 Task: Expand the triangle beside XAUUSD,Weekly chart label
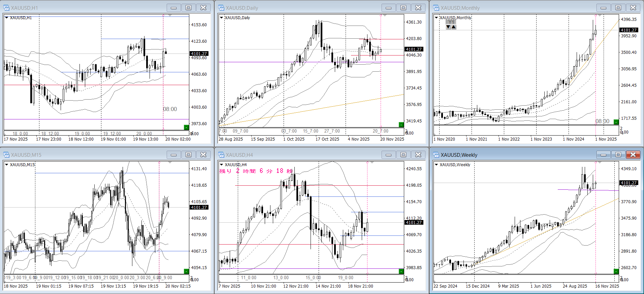pos(436,165)
